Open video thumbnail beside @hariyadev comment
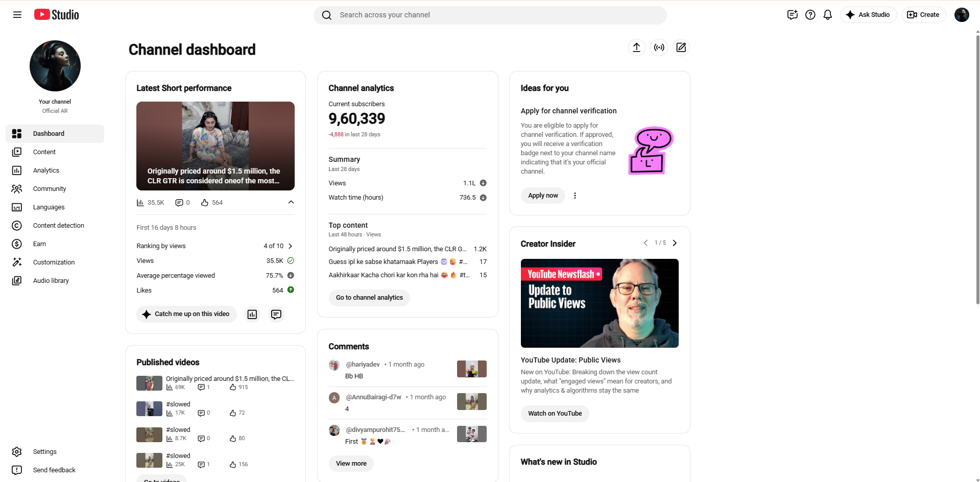 (x=472, y=369)
